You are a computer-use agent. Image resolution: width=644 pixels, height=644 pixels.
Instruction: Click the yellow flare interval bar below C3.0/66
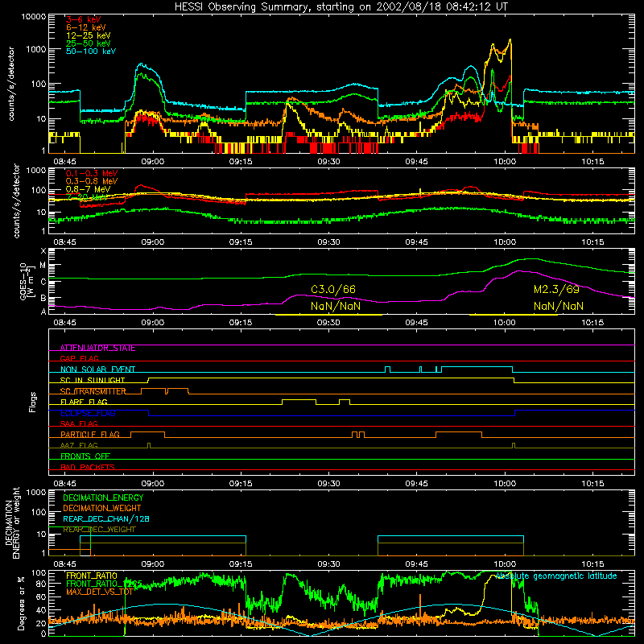pos(328,315)
